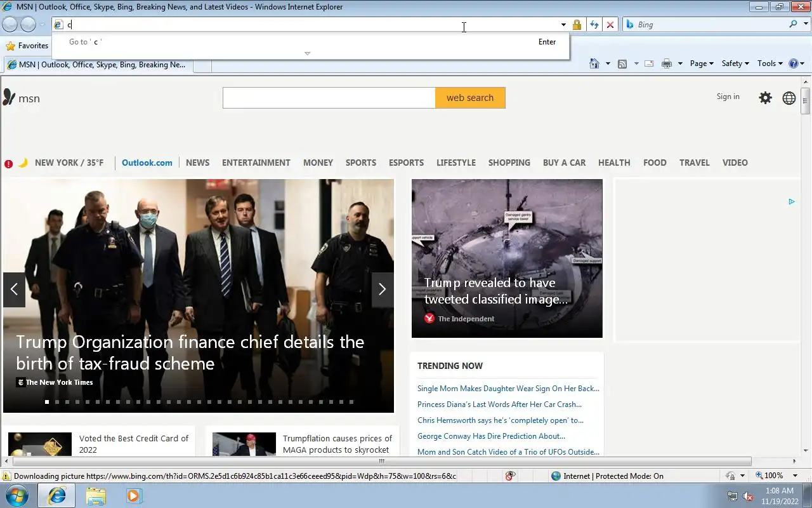Open the Favorites star button
Image resolution: width=812 pixels, height=508 pixels.
coord(27,46)
